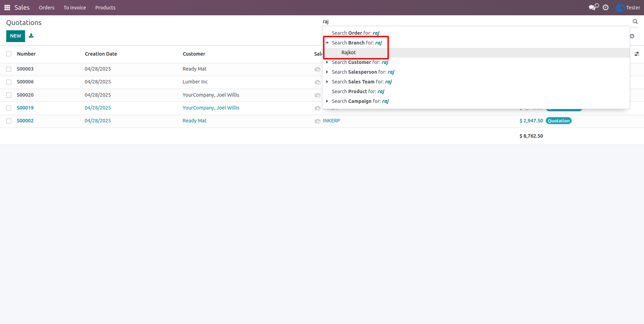Open quotation S00019

pyautogui.click(x=25, y=108)
